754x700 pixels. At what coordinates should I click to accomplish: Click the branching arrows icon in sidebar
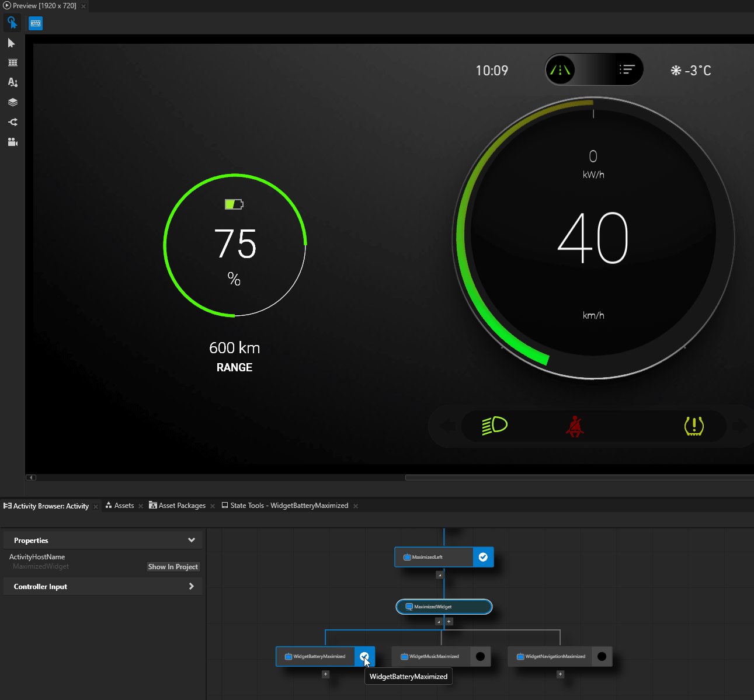click(12, 122)
